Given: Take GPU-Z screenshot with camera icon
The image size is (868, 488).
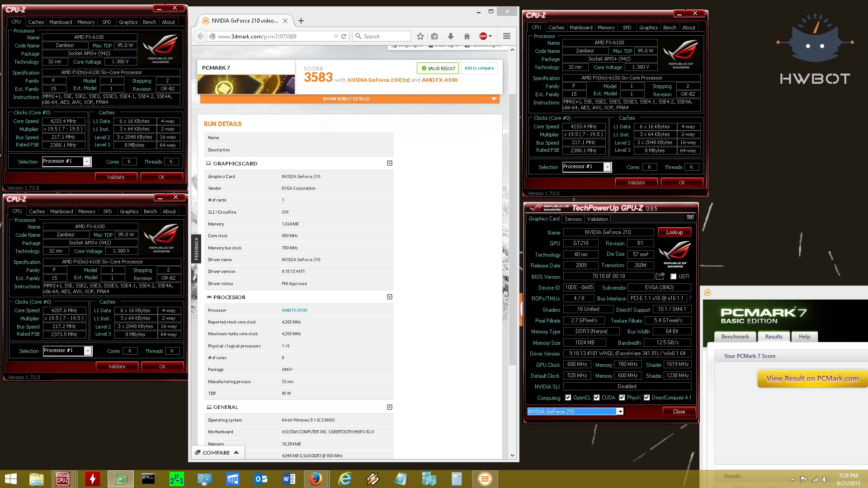Looking at the screenshot, I should click(x=690, y=217).
